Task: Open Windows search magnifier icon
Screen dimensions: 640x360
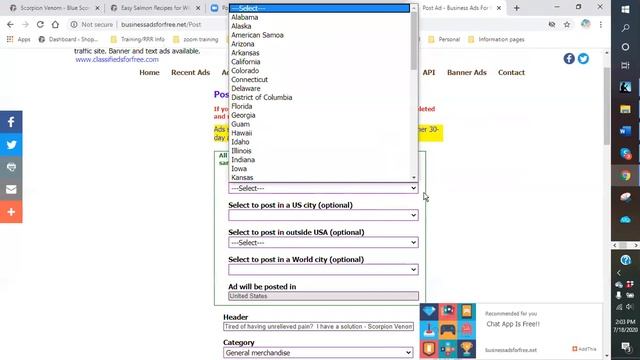Action: [x=625, y=28]
